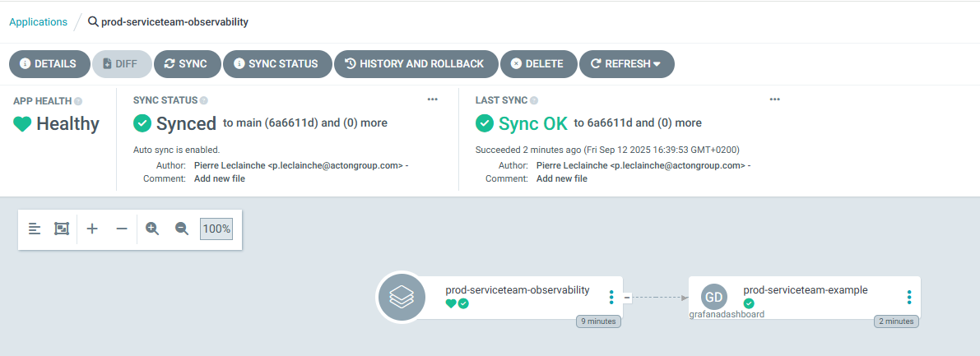Click the compact tree view icon
This screenshot has height=356, width=980.
35,229
